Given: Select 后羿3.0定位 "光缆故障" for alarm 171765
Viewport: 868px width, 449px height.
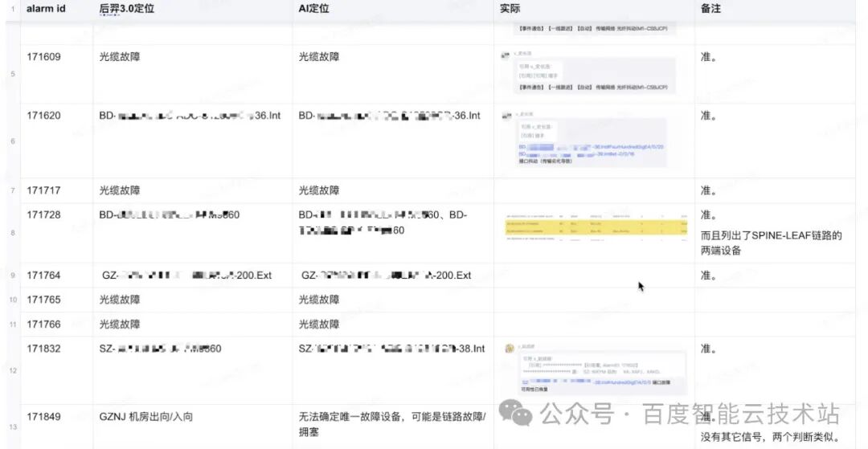Looking at the screenshot, I should [120, 300].
